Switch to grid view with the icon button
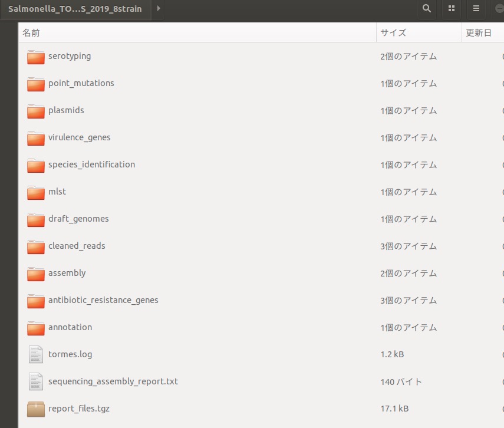 [x=452, y=8]
